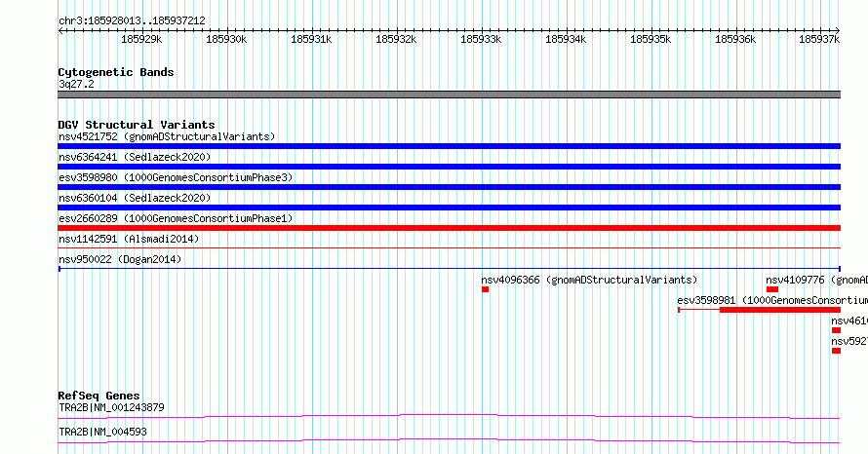The height and width of the screenshot is (454, 868).
Task: Select the red block under the nsv592 label
Action: point(836,351)
